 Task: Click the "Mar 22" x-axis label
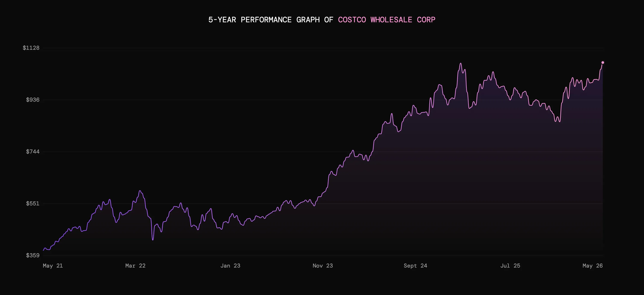[x=135, y=266]
